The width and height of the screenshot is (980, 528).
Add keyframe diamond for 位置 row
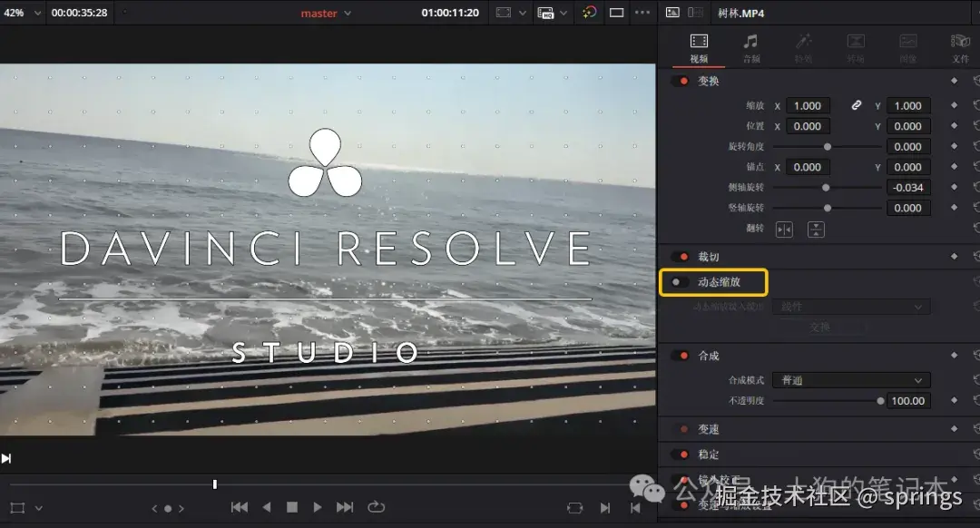(x=954, y=125)
